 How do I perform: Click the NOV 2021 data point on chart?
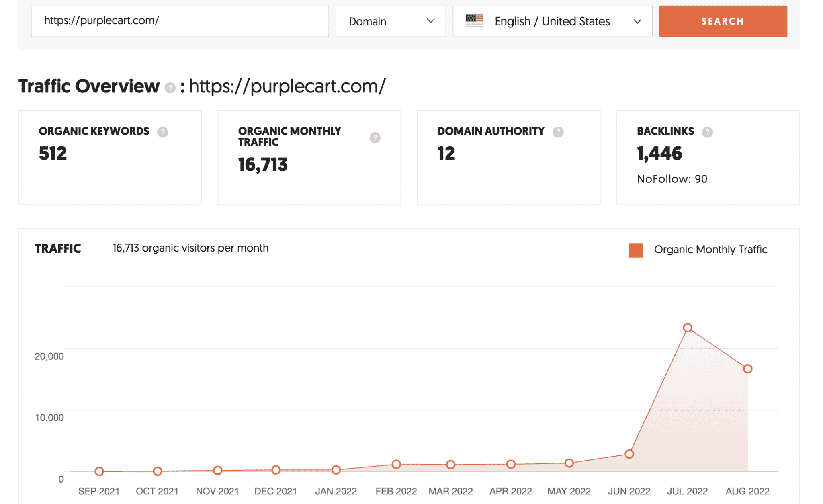[217, 470]
